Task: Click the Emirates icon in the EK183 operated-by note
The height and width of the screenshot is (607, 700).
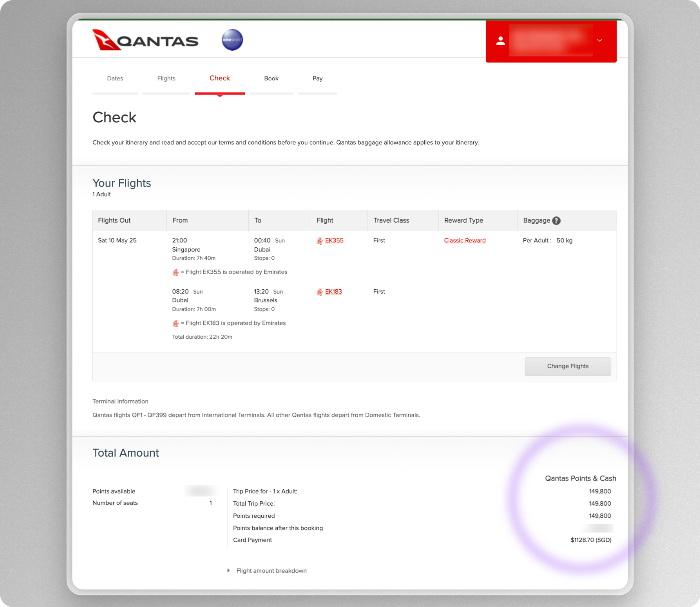Action: tap(175, 323)
